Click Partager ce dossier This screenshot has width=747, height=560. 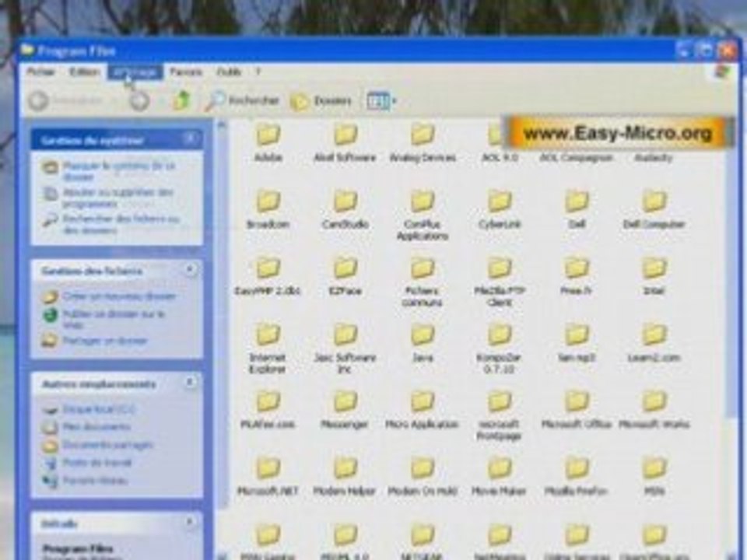(95, 341)
